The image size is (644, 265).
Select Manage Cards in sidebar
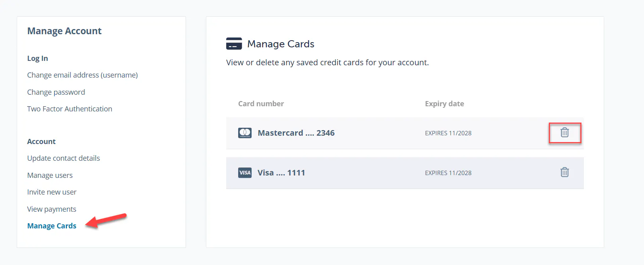[52, 226]
